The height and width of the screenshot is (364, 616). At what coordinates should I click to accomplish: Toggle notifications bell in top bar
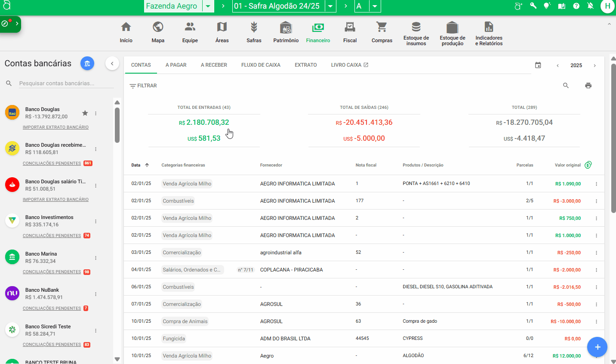590,6
